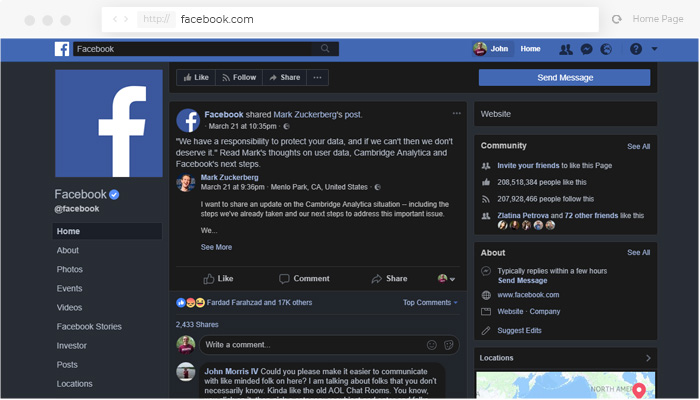The width and height of the screenshot is (700, 400).
Task: Open the Messenger icon in the top bar
Action: pos(587,49)
